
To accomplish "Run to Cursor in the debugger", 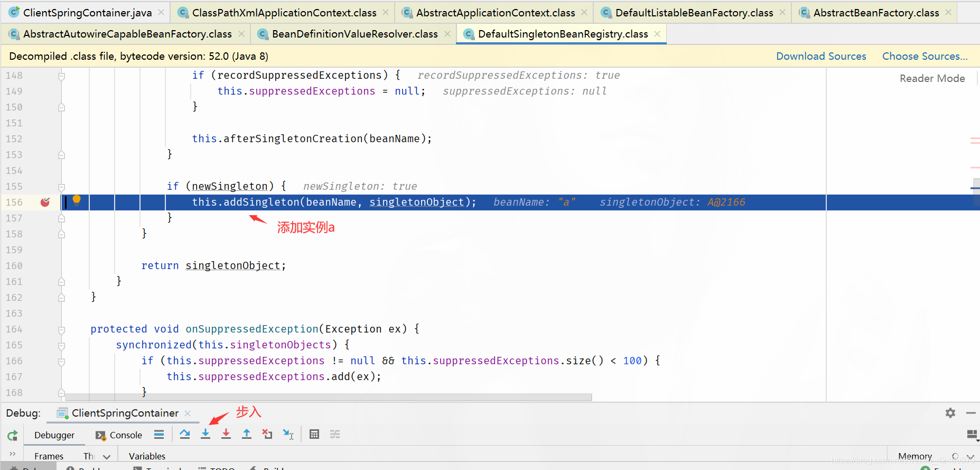I will point(288,435).
